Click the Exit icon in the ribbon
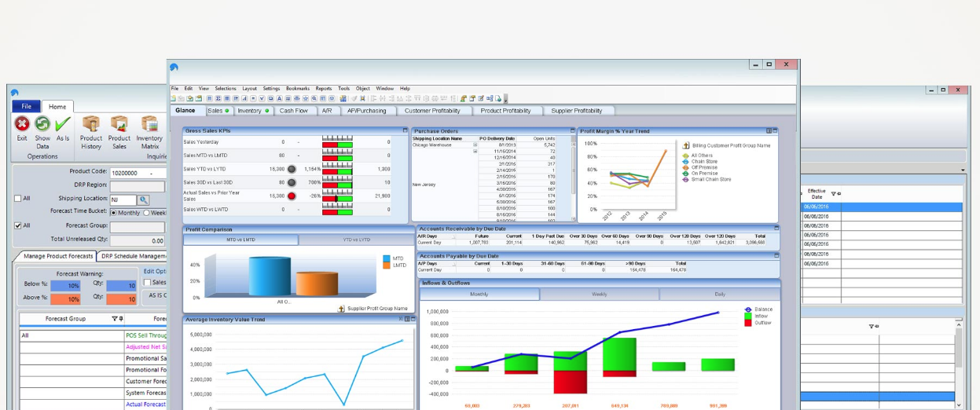This screenshot has width=980, height=410. 22,124
